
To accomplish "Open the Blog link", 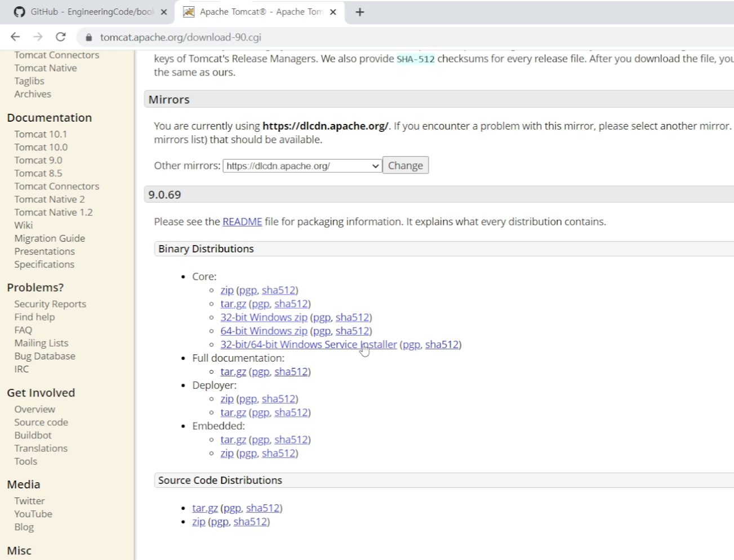I will (x=24, y=527).
